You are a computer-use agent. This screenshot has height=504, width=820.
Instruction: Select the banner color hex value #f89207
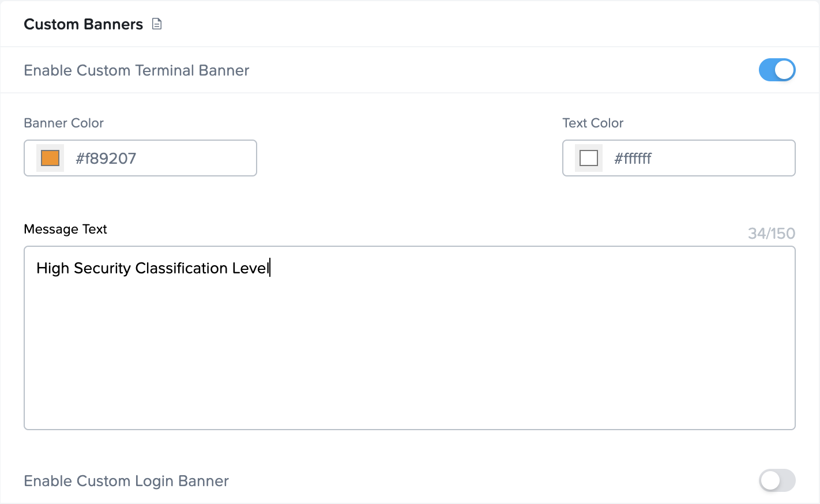click(x=106, y=158)
